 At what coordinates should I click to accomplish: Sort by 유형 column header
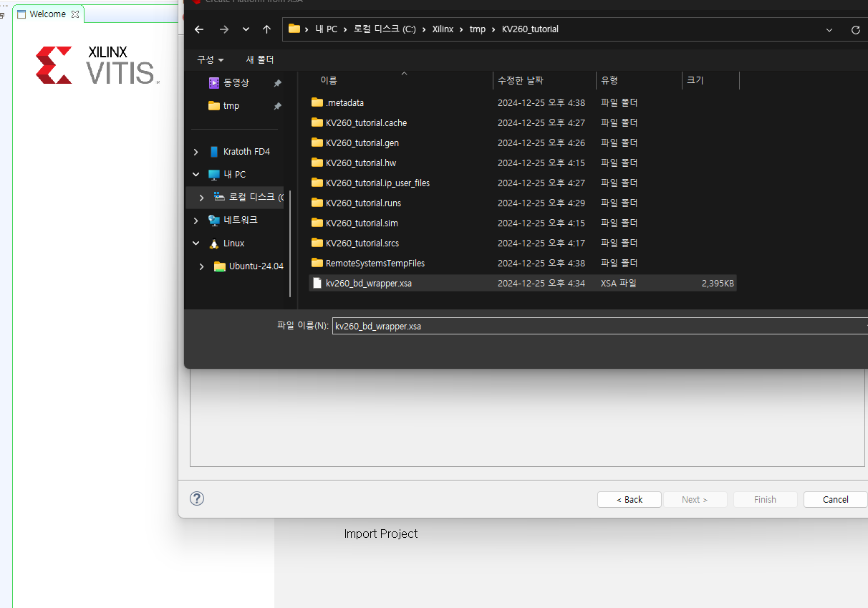(609, 80)
